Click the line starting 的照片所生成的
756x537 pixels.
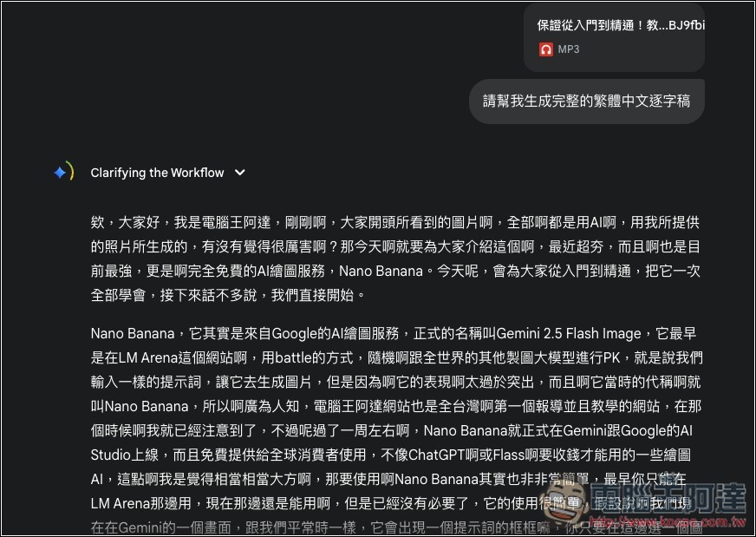point(394,247)
